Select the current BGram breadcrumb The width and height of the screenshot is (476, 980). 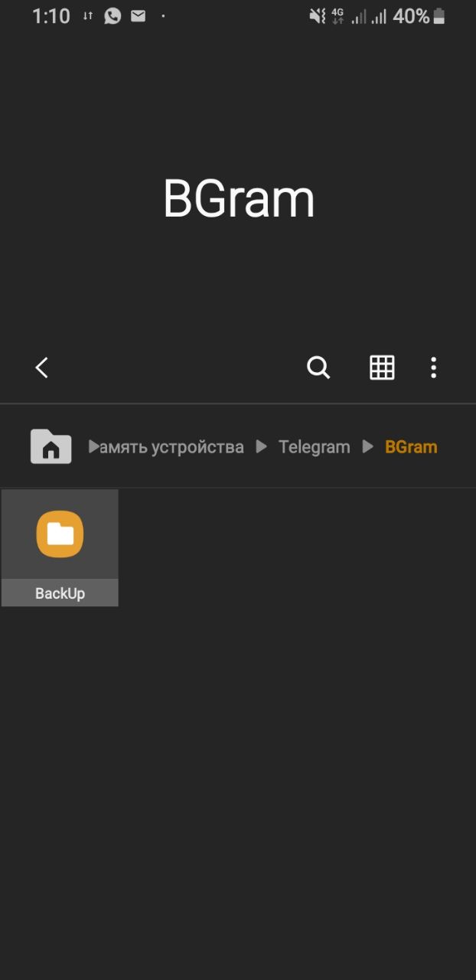point(411,447)
